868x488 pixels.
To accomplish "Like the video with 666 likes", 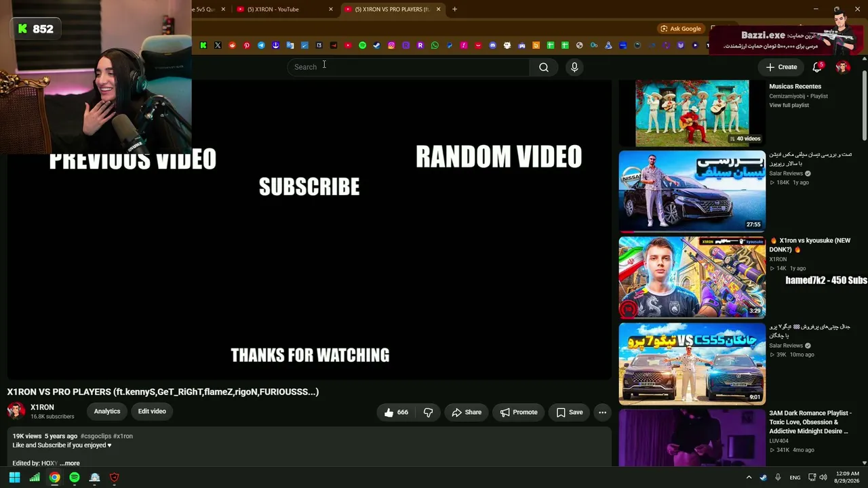I will (x=396, y=412).
